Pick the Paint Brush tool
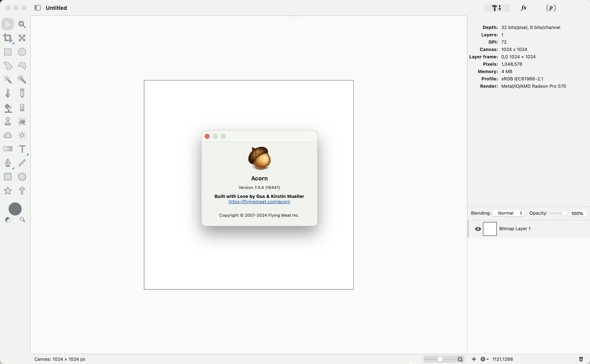Image resolution: width=590 pixels, height=364 pixels. point(8,93)
